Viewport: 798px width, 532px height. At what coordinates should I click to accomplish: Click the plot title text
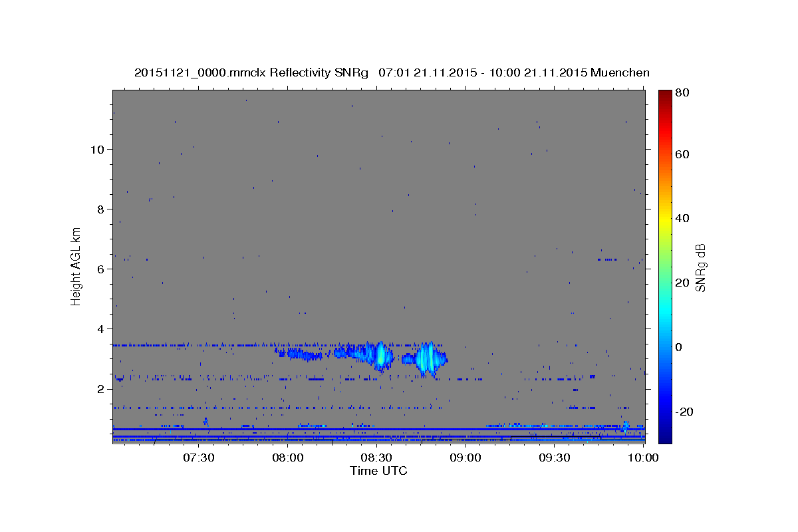pos(392,72)
